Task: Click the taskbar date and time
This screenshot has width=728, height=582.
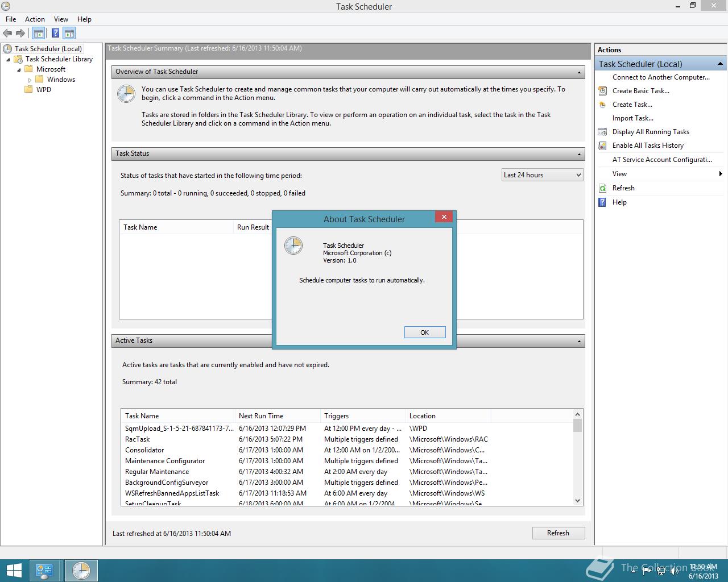Action: (x=704, y=571)
